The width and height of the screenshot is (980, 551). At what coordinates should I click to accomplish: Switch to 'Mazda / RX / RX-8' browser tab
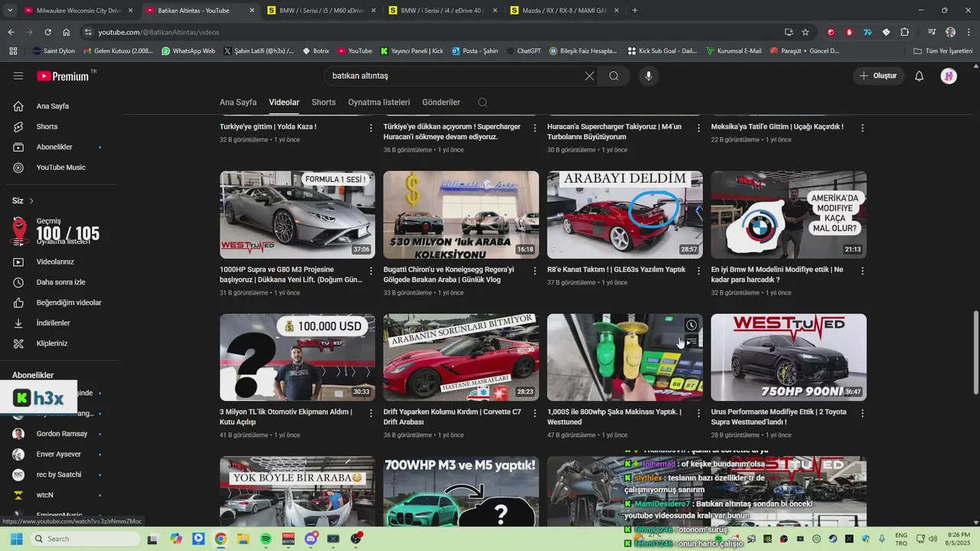[564, 11]
